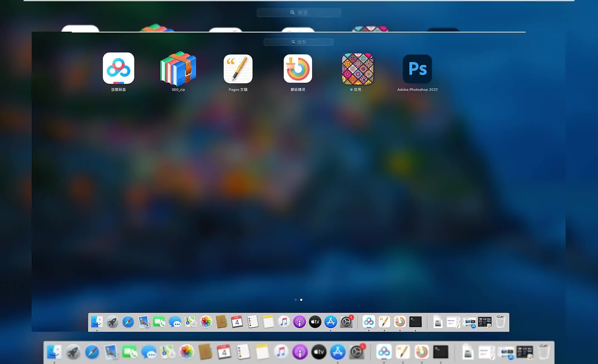
Task: Switch to the first Launchpad page dot
Action: click(x=295, y=300)
